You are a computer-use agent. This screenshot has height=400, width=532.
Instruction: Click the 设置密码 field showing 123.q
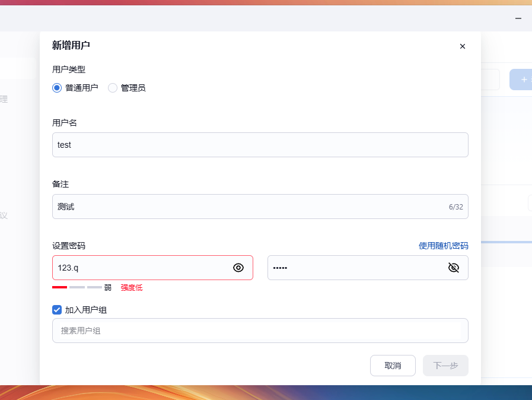142,268
